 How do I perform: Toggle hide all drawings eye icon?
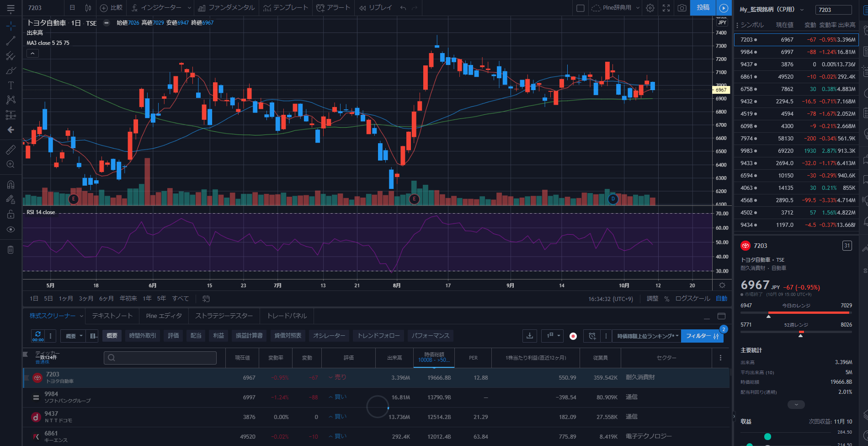(x=11, y=229)
